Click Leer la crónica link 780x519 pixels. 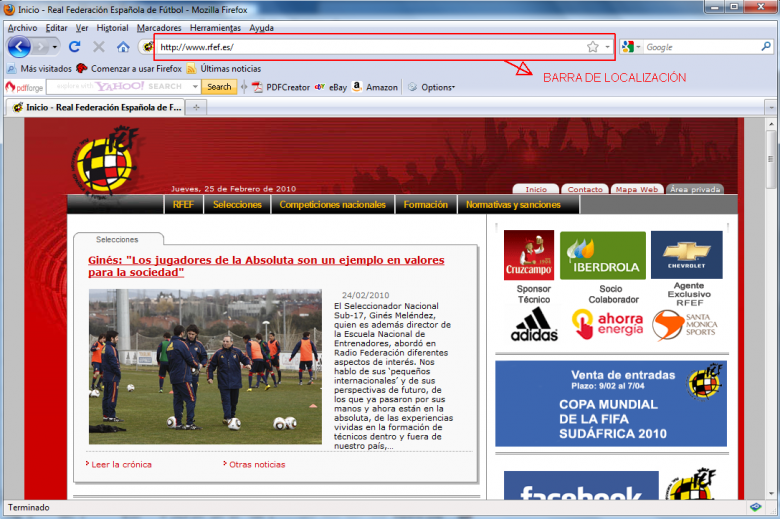119,464
